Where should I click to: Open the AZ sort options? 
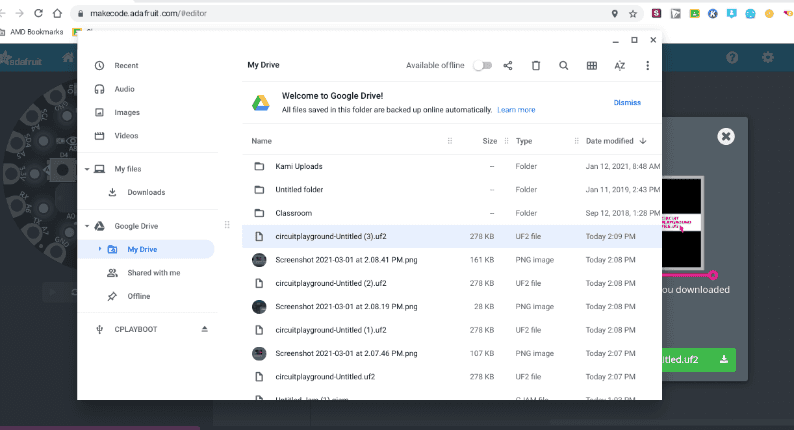(620, 65)
